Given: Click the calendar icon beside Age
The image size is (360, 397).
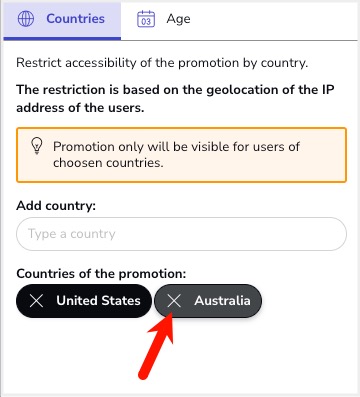Looking at the screenshot, I should [x=146, y=19].
